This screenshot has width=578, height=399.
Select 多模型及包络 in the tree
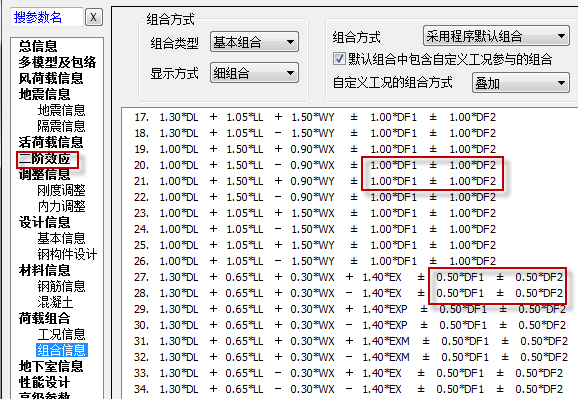click(x=57, y=62)
